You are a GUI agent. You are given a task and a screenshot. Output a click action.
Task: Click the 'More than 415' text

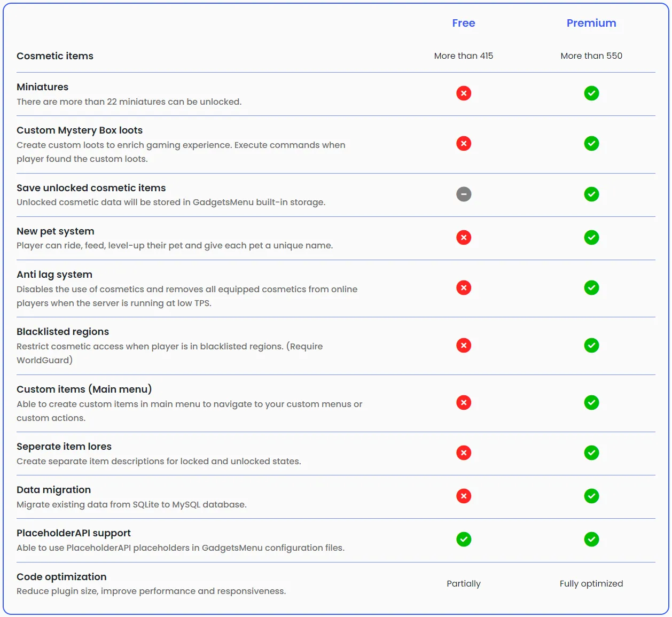(463, 56)
